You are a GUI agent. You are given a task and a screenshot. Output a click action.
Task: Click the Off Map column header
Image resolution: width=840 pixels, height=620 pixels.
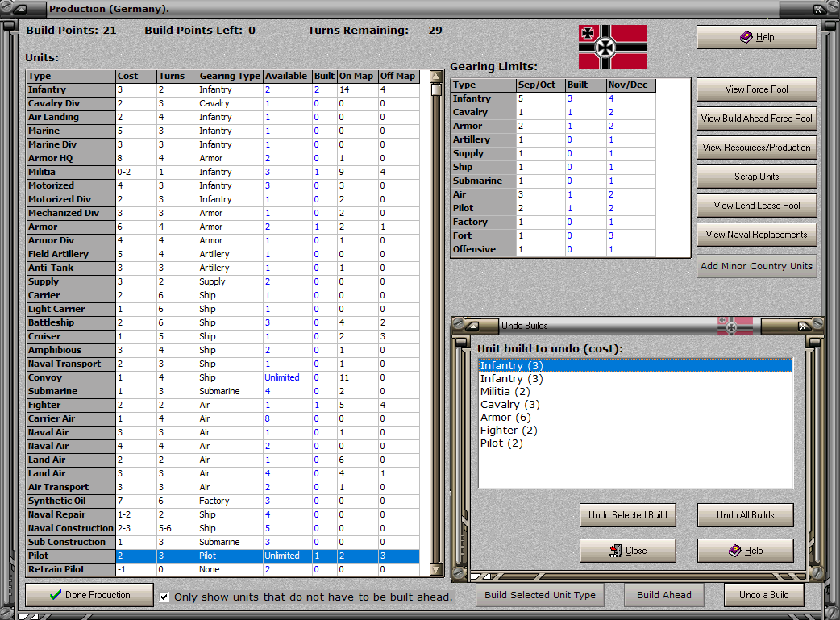(398, 76)
